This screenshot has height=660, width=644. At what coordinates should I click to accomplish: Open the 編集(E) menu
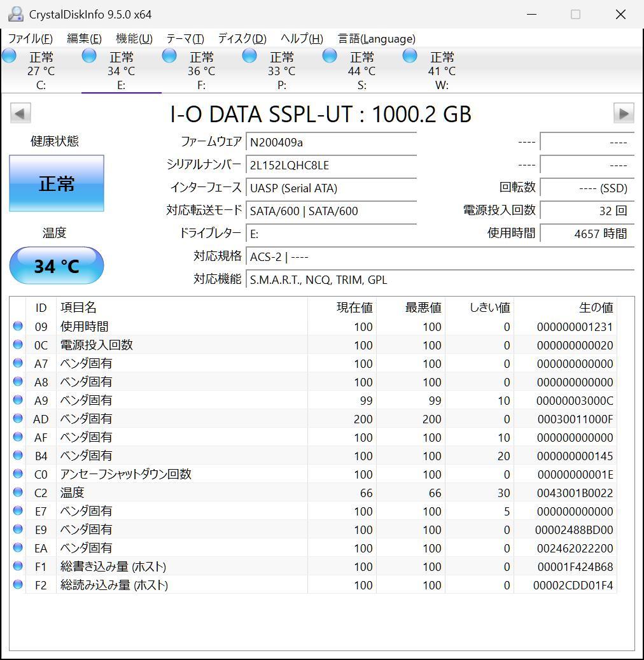point(84,39)
